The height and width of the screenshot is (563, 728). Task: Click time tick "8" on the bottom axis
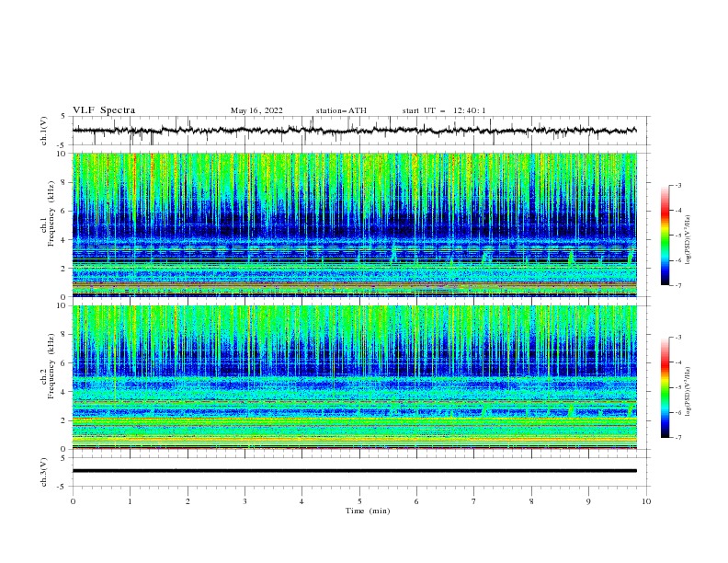531,501
